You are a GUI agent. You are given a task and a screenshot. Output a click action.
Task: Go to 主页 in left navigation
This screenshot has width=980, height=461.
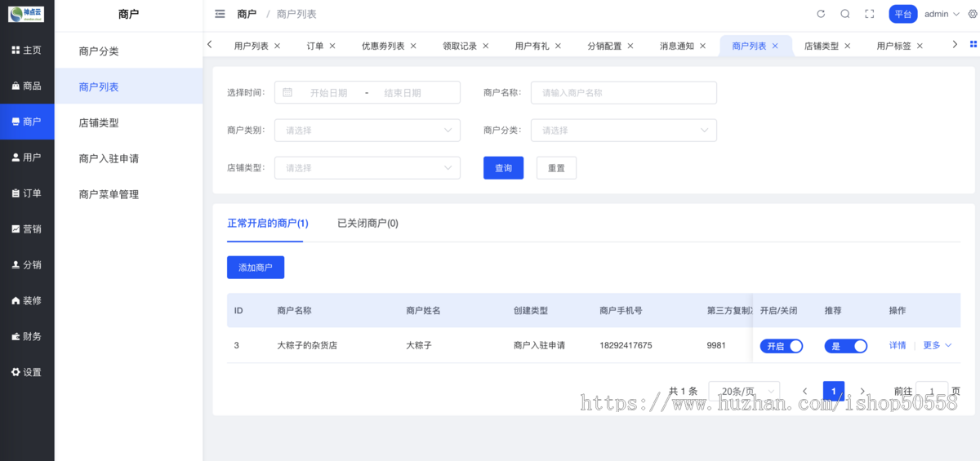click(27, 51)
